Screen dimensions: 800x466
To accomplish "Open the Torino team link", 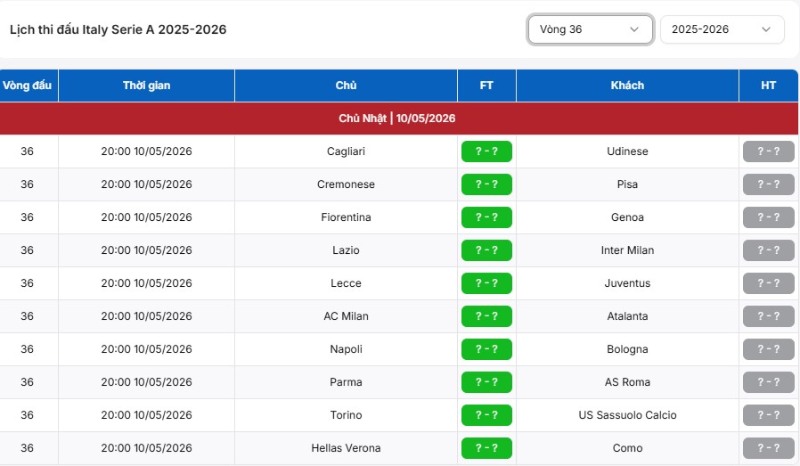I will (346, 415).
